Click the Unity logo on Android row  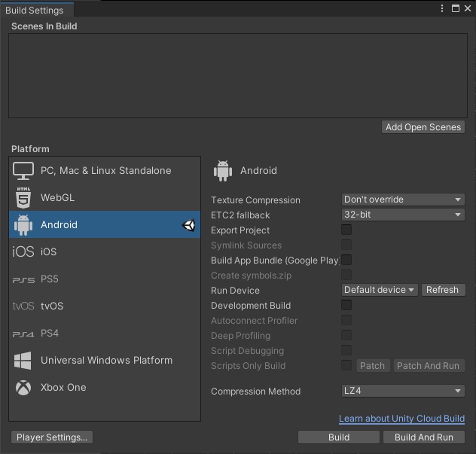coord(188,225)
